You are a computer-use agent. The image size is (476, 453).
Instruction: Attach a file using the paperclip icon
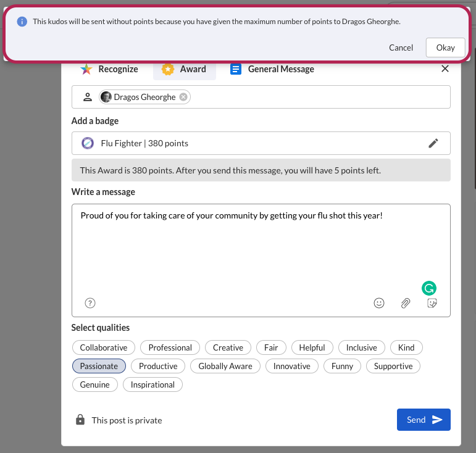(405, 303)
